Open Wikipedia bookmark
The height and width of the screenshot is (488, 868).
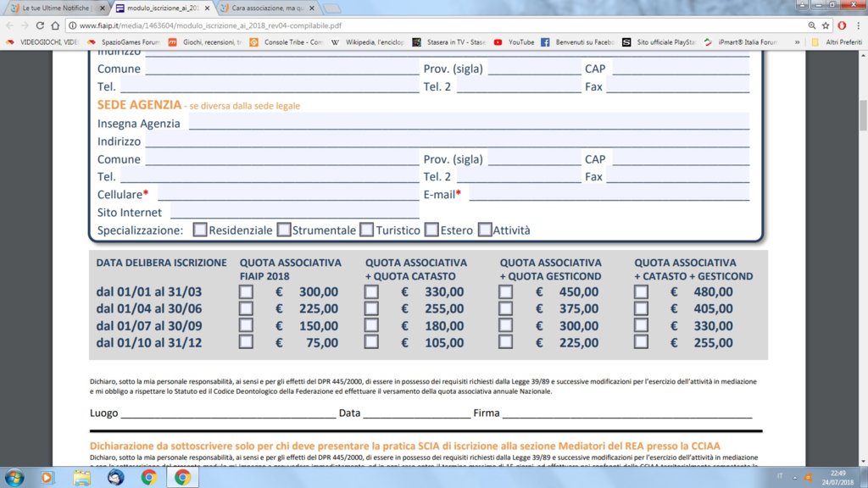(x=368, y=42)
